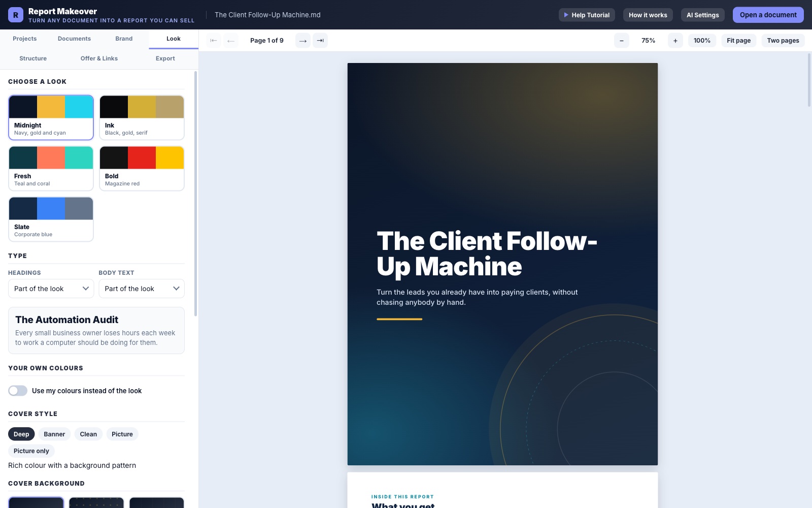Image resolution: width=812 pixels, height=508 pixels.
Task: Click the sidebar panel scrollbar
Action: pos(196,193)
